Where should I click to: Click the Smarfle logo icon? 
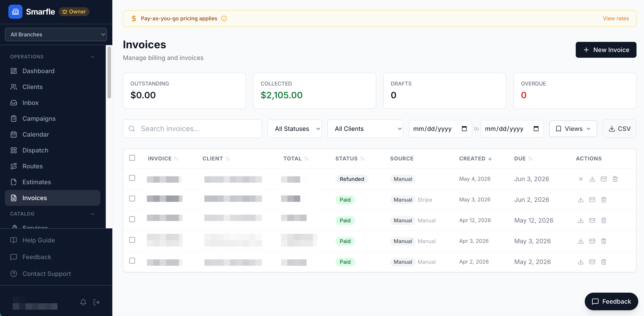click(x=15, y=11)
